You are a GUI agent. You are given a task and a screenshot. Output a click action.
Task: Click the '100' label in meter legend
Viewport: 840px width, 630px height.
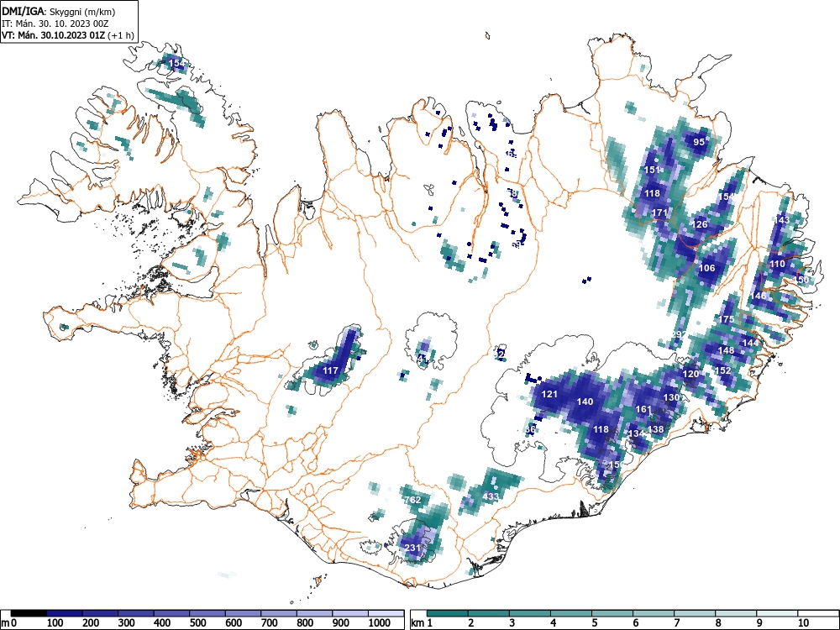point(55,623)
